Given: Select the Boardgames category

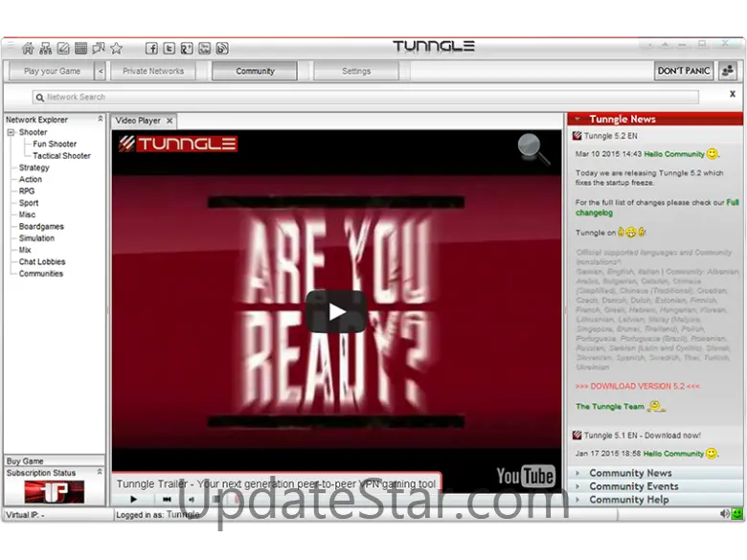Looking at the screenshot, I should pos(41,227).
